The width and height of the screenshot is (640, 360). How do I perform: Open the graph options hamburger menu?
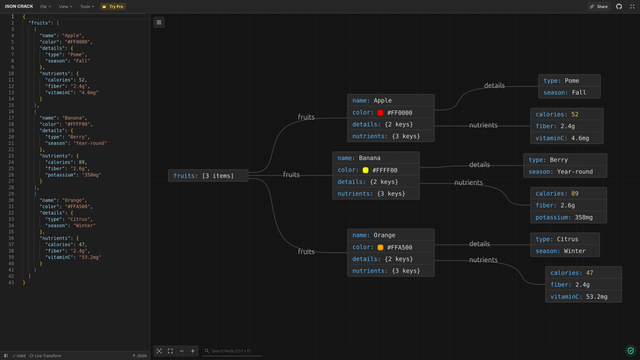click(159, 22)
